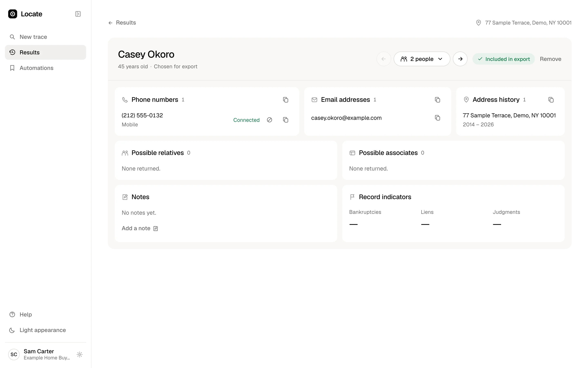Click the Judgments indicator label
The width and height of the screenshot is (588, 368).
tap(506, 212)
